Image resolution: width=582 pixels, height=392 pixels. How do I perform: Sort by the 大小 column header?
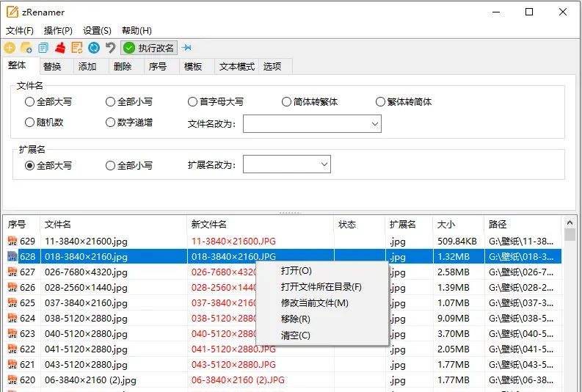coord(459,224)
